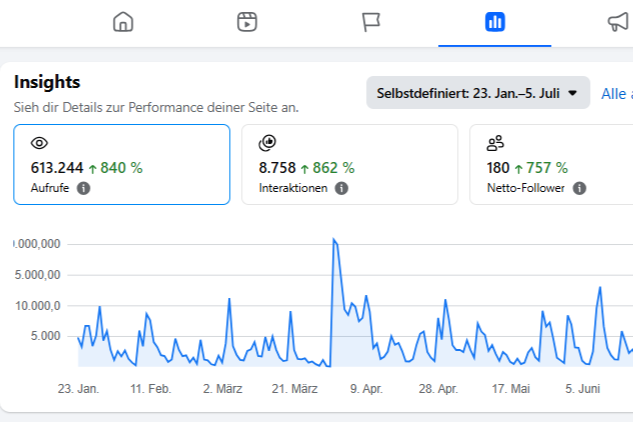Click the 10.000,0 y-axis label
The height and width of the screenshot is (422, 633).
pyautogui.click(x=38, y=306)
